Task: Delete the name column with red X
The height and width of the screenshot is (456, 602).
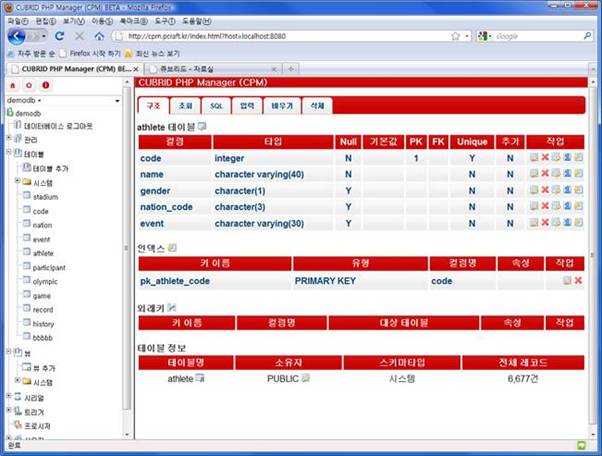Action: tap(545, 173)
